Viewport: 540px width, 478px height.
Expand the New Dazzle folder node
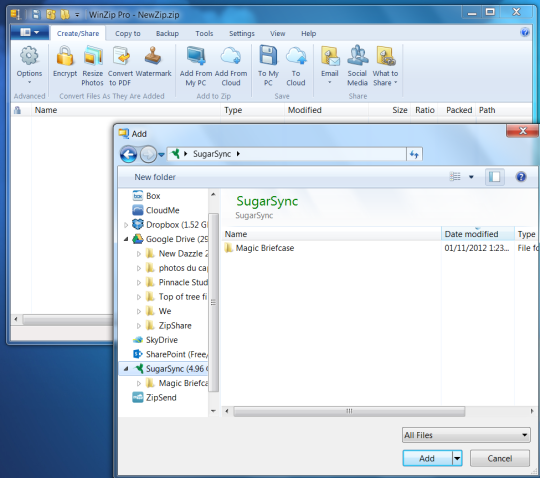139,254
